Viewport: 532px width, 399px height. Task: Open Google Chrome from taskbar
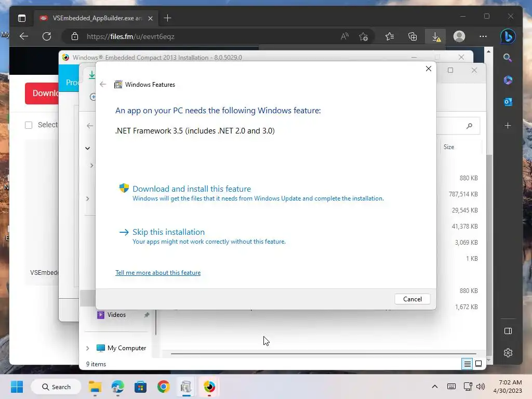[x=163, y=387]
